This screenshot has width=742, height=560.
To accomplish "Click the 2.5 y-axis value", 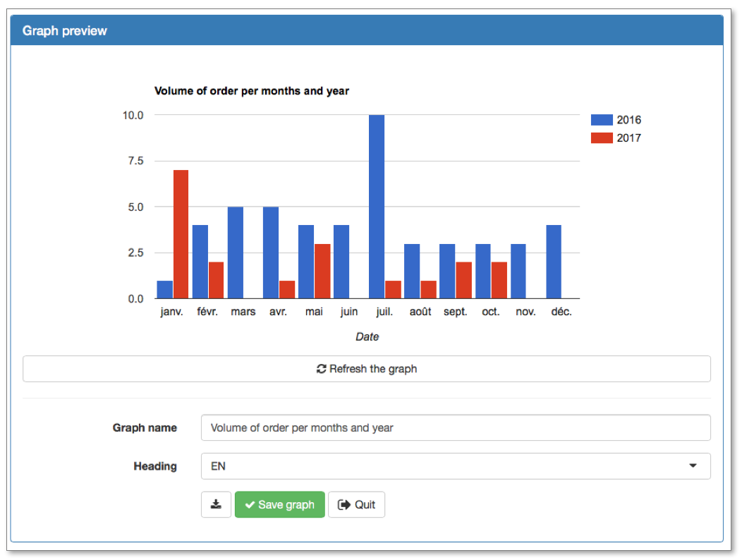I will tap(135, 252).
